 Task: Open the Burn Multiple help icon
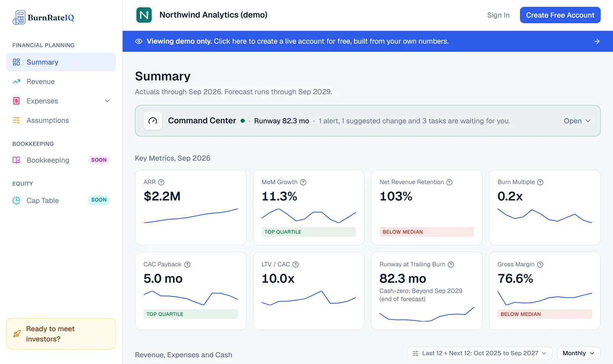coord(540,182)
